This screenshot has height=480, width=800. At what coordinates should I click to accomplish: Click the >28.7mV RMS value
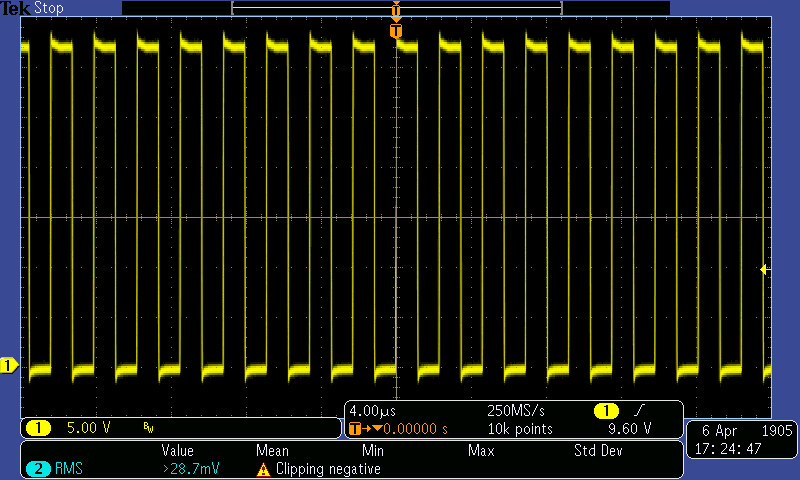coord(191,469)
